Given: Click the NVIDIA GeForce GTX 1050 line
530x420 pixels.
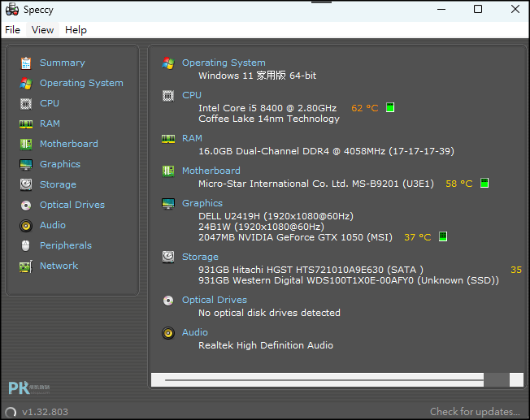Looking at the screenshot, I should click(295, 237).
